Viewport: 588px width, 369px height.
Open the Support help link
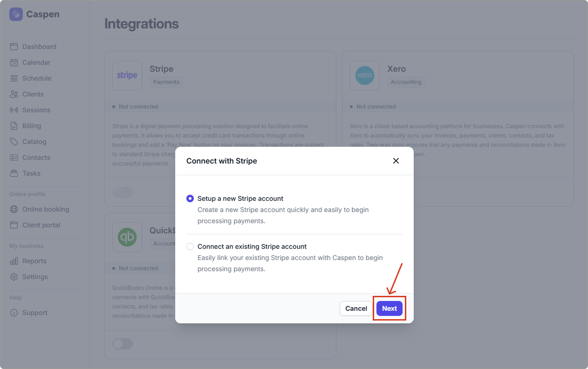click(x=35, y=313)
